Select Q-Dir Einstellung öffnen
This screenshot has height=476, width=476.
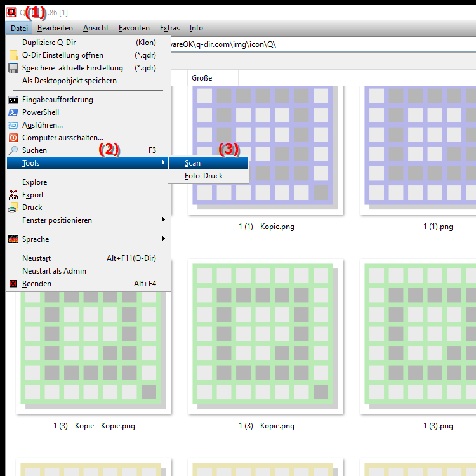coord(88,55)
